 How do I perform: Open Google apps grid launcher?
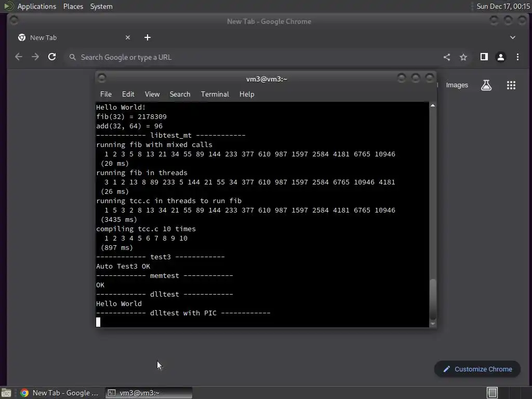click(x=511, y=85)
